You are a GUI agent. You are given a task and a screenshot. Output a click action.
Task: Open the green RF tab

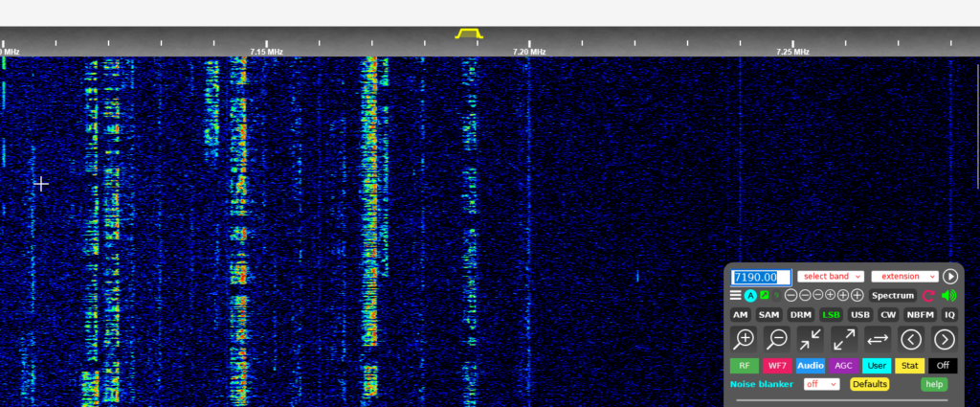pyautogui.click(x=745, y=366)
